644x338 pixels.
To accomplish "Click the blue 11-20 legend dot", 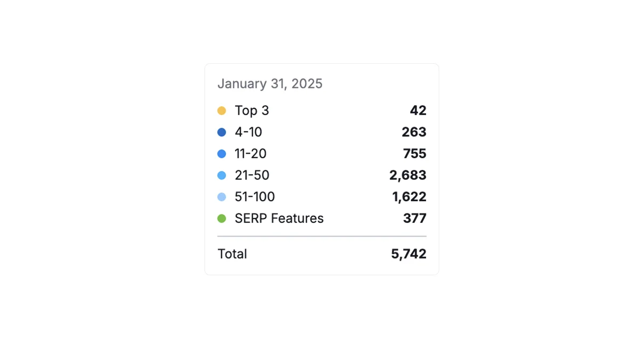I will click(x=222, y=154).
